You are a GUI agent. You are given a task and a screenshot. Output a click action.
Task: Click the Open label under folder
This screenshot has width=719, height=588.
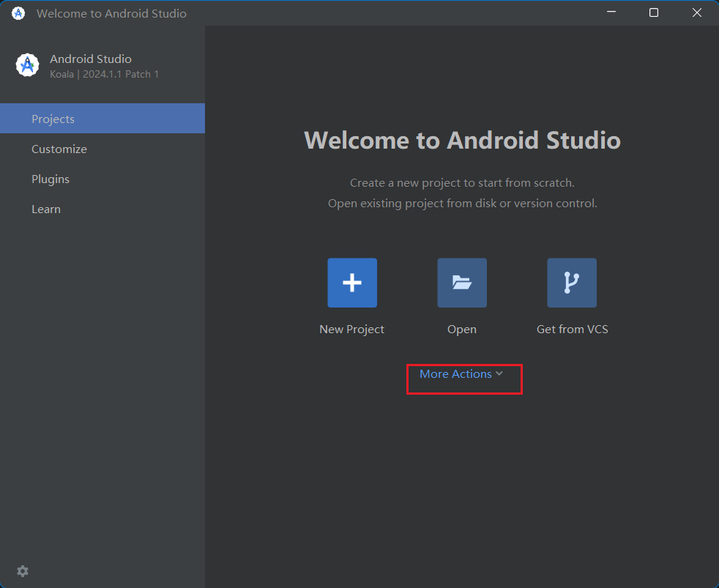[x=462, y=330]
